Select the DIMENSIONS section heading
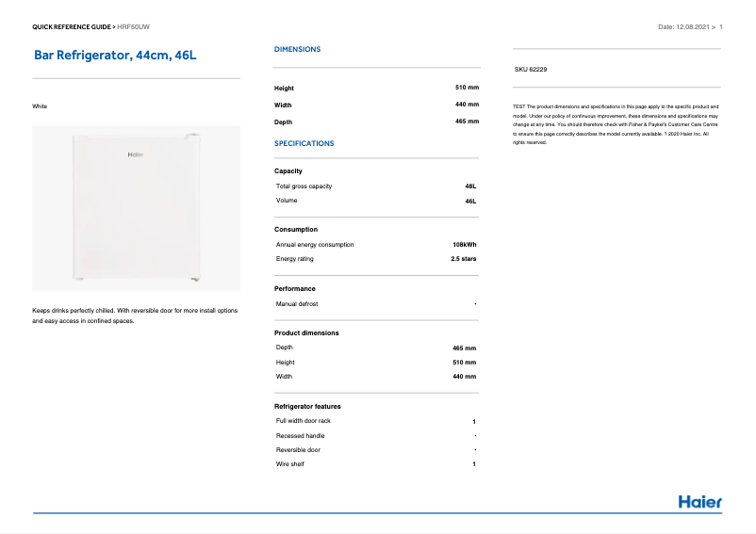Screen dimensions: 756x534 (x=297, y=49)
